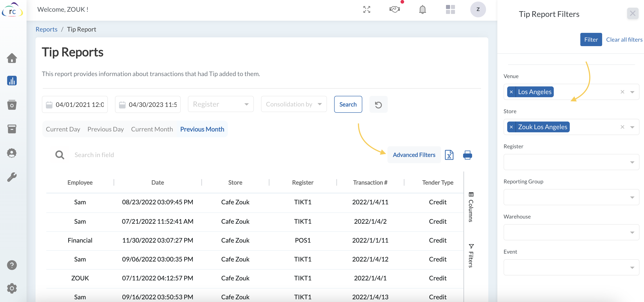Remove the Los Angeles venue tag
Image resolution: width=644 pixels, height=302 pixels.
511,92
